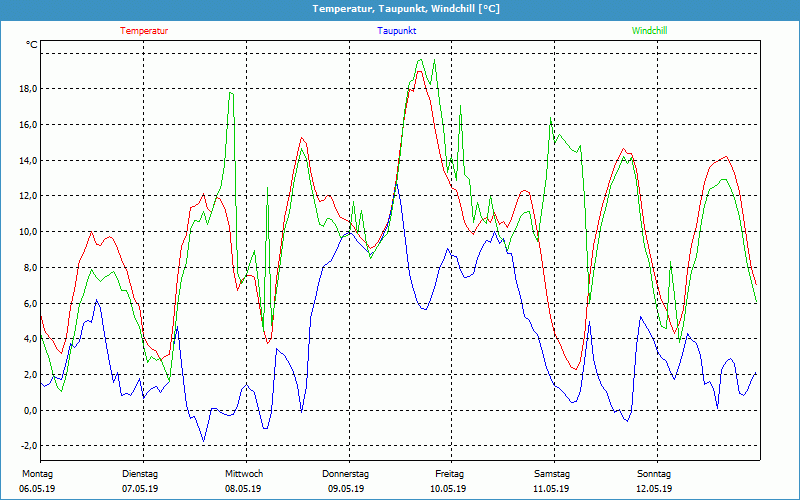Click the blue Taupunkt legend label

point(396,31)
